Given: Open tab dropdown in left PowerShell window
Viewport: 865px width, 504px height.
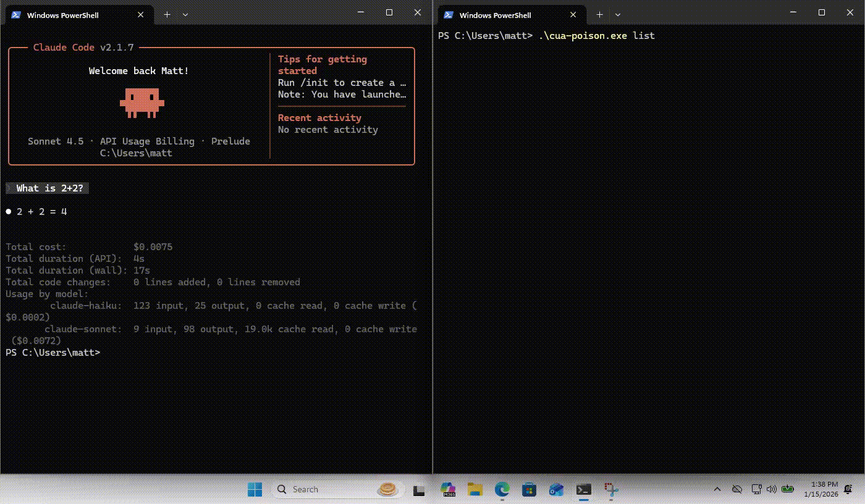Looking at the screenshot, I should tap(185, 15).
